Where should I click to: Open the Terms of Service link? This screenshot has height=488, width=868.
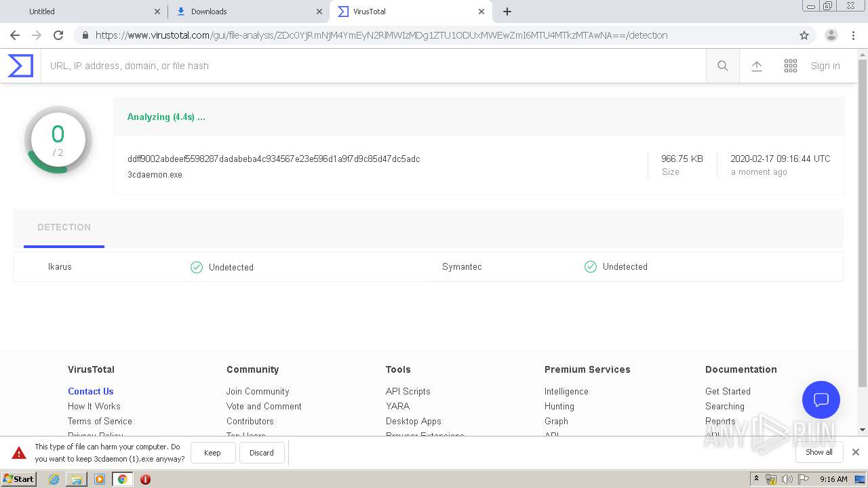(x=100, y=422)
